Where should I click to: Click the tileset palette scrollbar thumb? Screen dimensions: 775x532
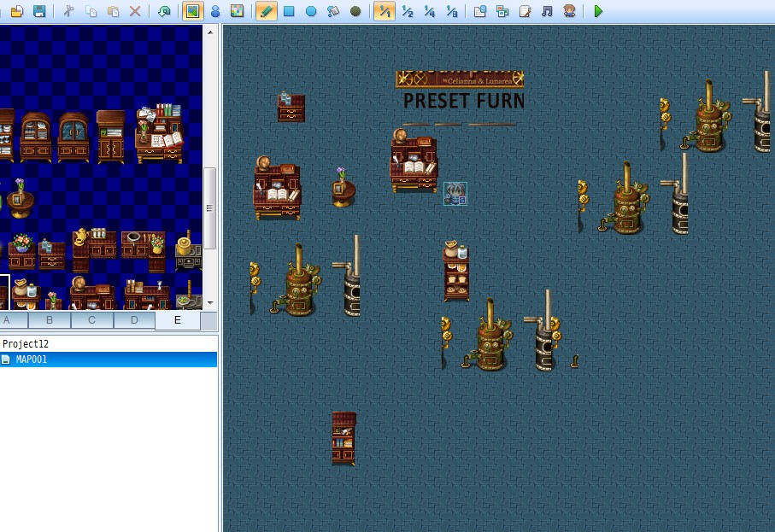[x=210, y=208]
